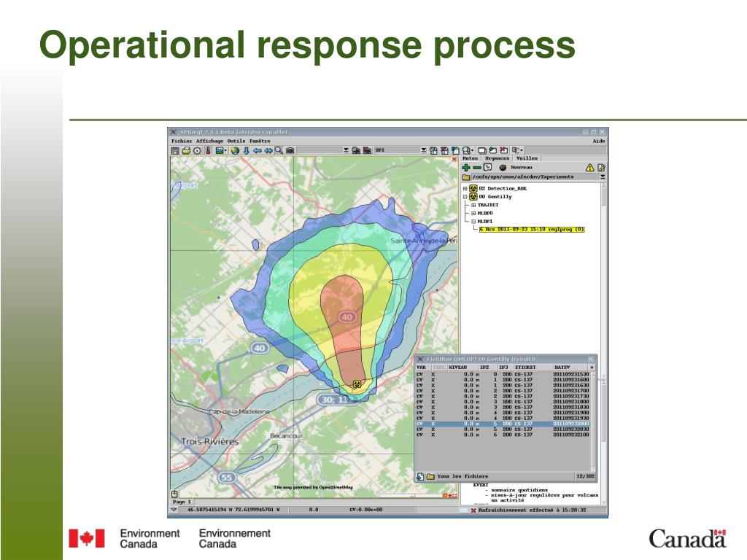Open the Experiments path dropdown arrow
Image resolution: width=747 pixels, height=560 pixels.
coord(603,176)
